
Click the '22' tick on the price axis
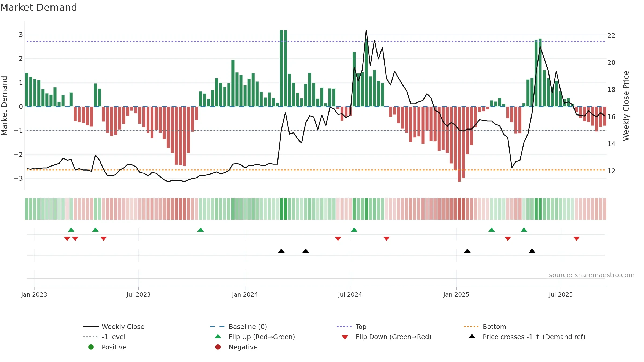click(x=612, y=35)
